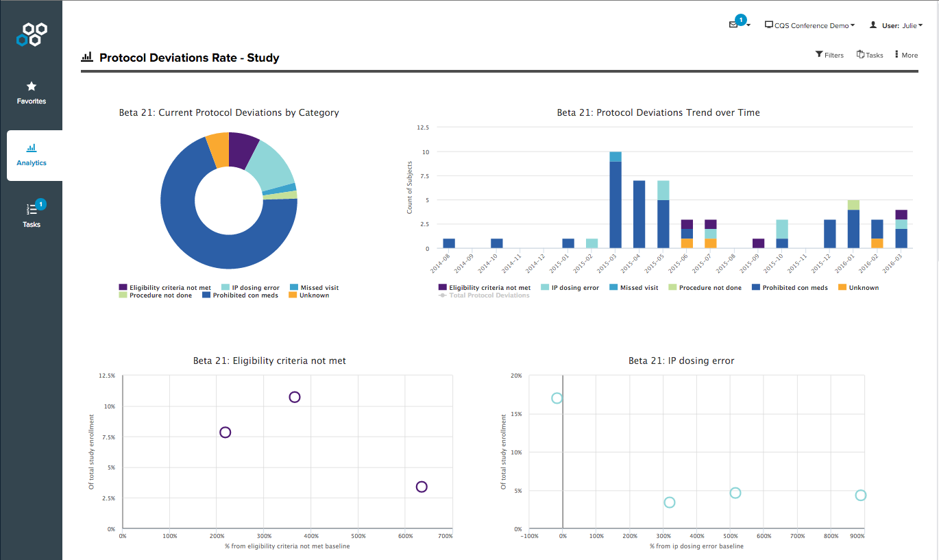Expand the mail dropdown caret
939x560 pixels.
click(748, 25)
